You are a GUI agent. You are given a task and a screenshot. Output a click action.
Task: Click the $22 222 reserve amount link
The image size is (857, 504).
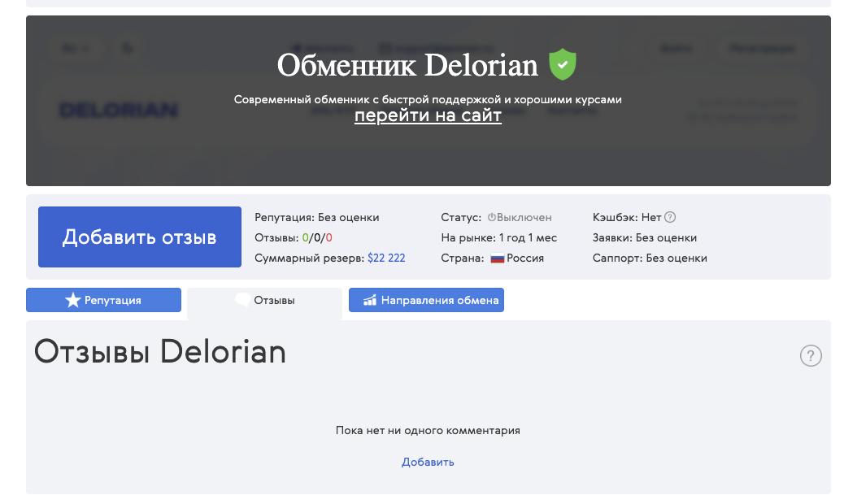coord(385,258)
